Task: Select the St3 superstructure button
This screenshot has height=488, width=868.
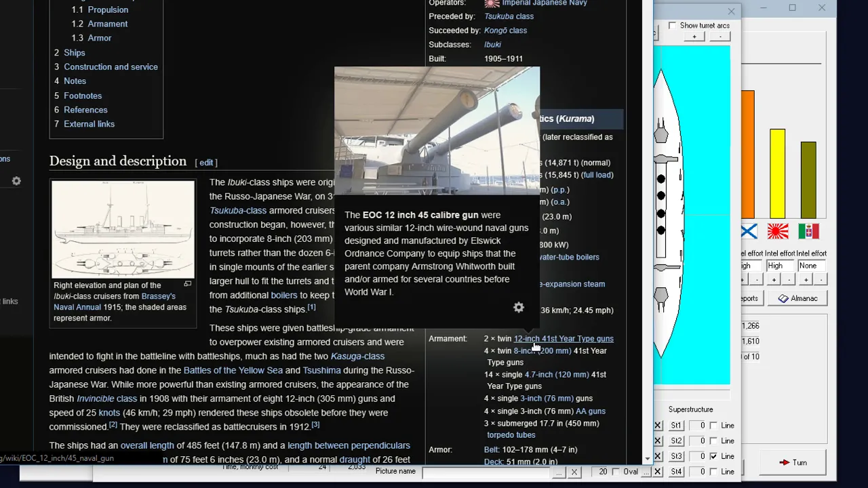Action: tap(676, 456)
